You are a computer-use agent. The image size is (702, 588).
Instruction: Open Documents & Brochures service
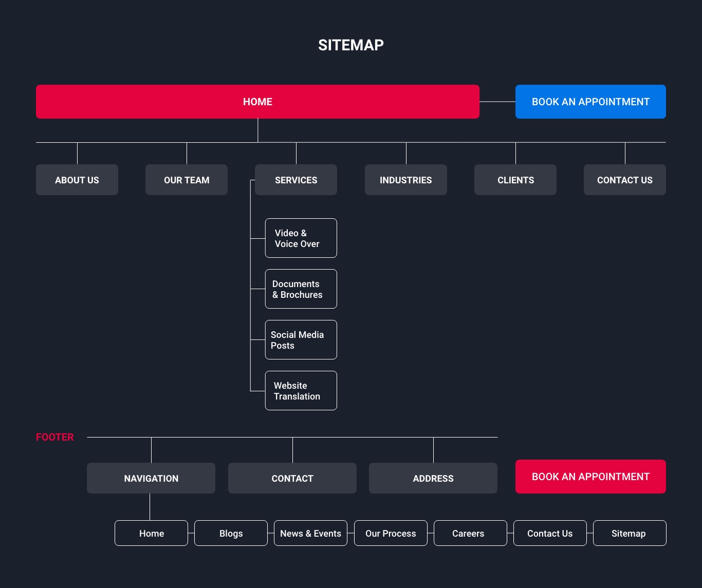301,289
